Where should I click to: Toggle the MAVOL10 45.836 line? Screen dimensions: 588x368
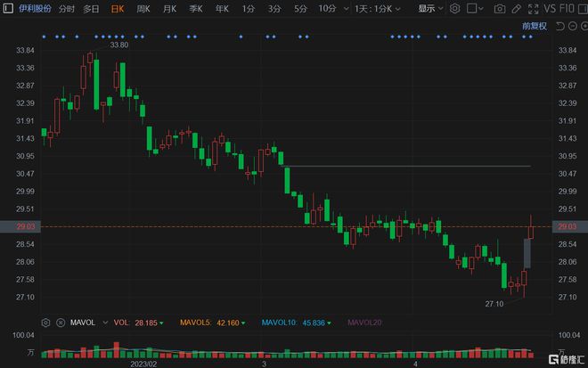[x=297, y=323]
